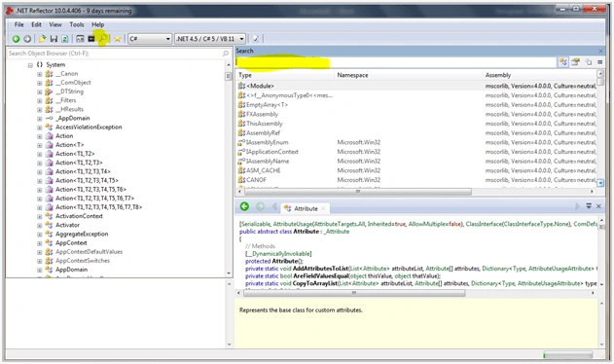The height and width of the screenshot is (364, 614).
Task: Expand the __Canon tree node
Action: tap(40, 74)
